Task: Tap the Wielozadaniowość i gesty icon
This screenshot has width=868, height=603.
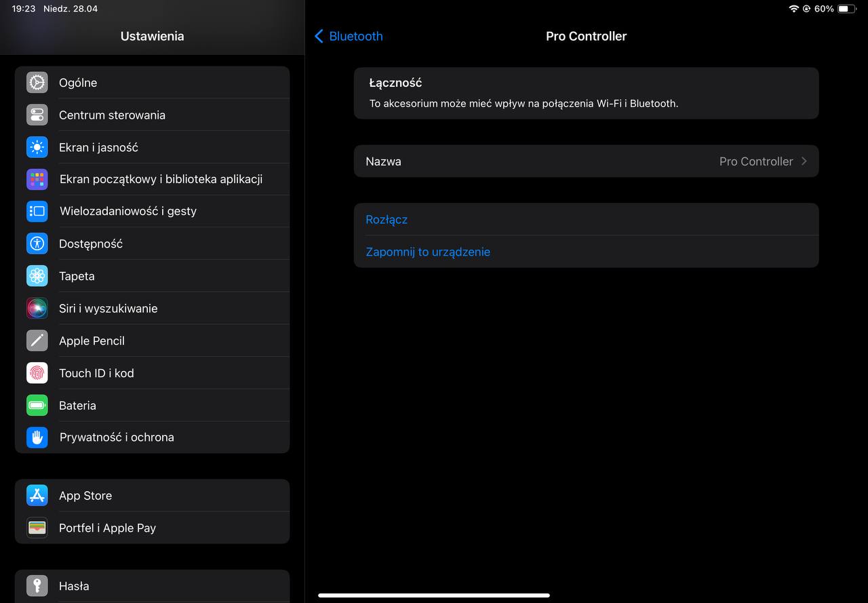Action: [x=37, y=211]
